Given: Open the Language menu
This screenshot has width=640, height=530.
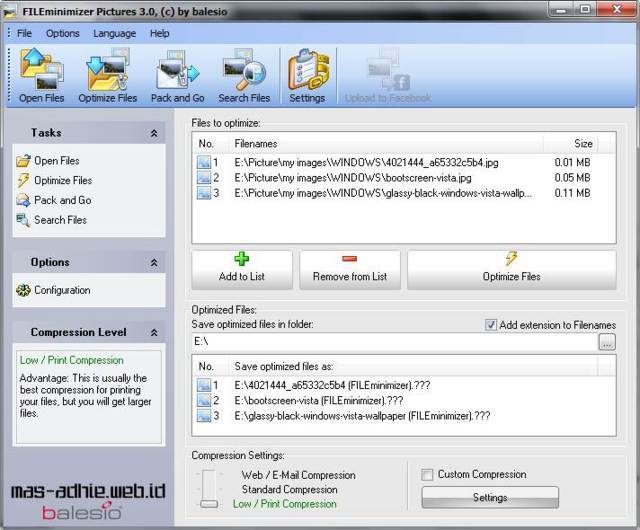Looking at the screenshot, I should (114, 33).
